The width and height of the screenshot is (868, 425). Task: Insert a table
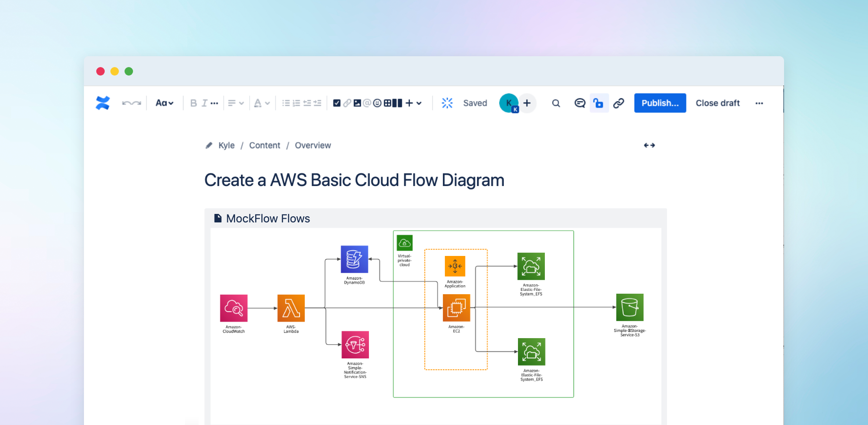[387, 103]
